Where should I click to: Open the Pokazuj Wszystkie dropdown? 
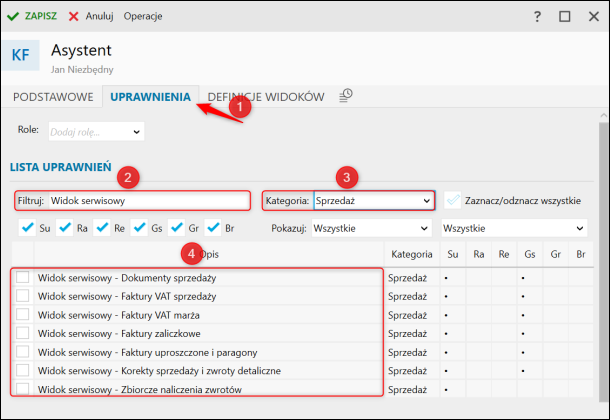tap(372, 228)
